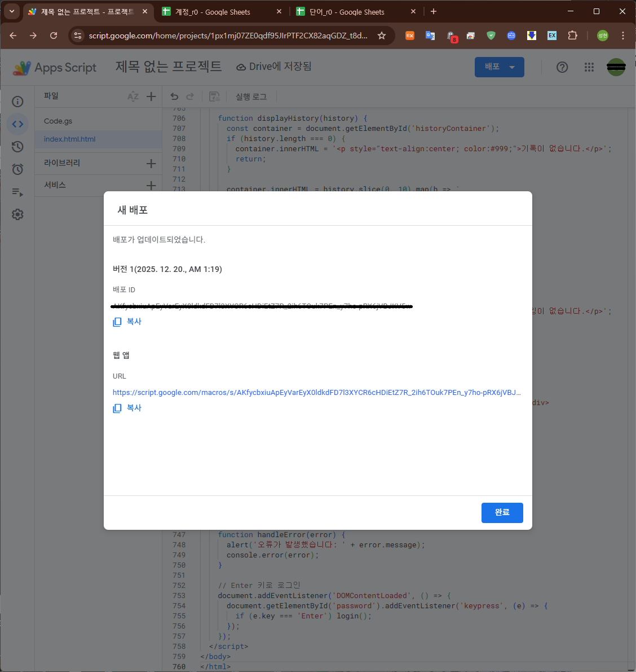Add a library with plus icon
Viewport: 636px width, 672px height.
point(151,163)
